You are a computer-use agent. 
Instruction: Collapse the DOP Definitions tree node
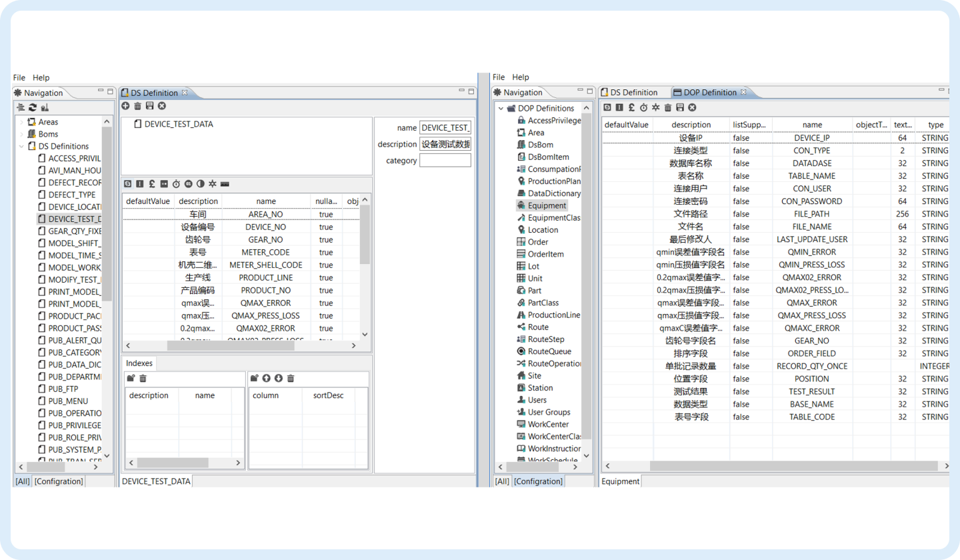[501, 109]
